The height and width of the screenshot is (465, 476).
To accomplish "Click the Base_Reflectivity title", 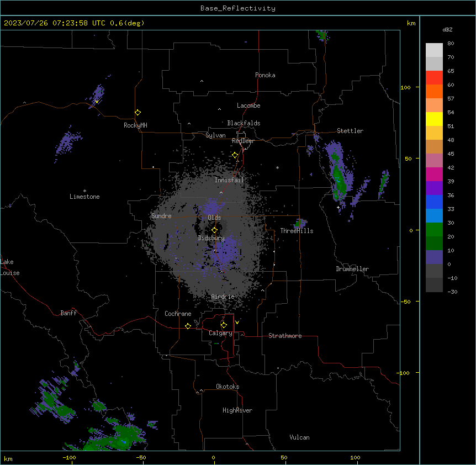I will click(238, 8).
